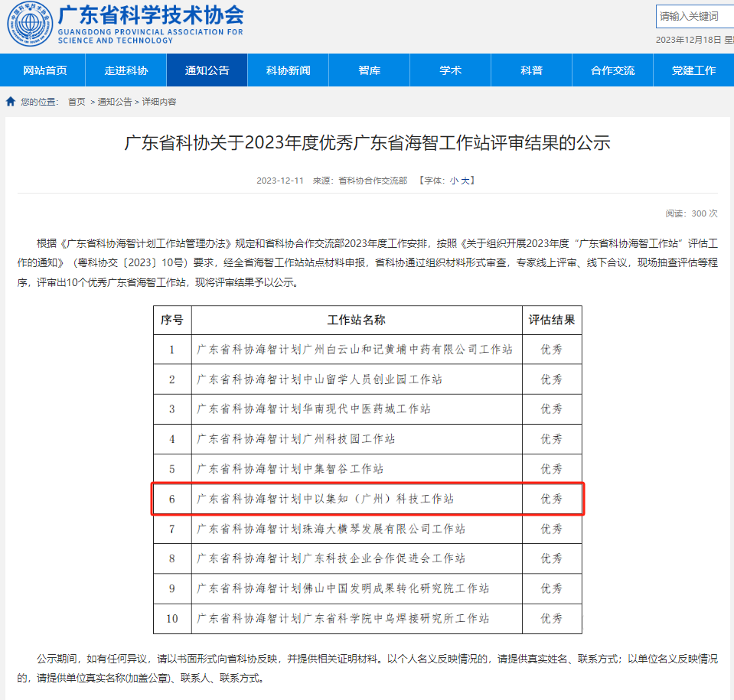
Task: Open the 合作交流 navigation tab
Action: click(x=612, y=70)
